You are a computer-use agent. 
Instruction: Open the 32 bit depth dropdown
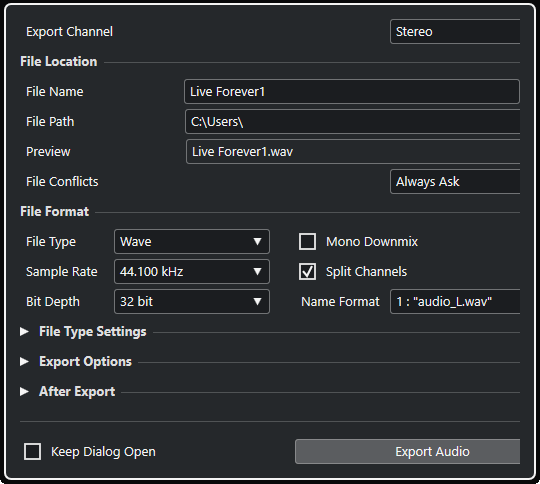pos(192,301)
